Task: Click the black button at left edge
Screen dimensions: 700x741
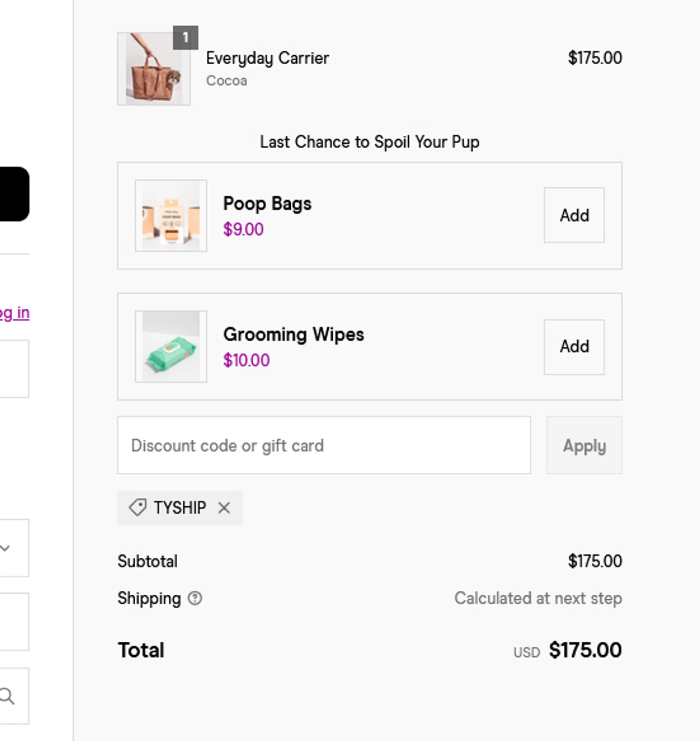Action: [x=14, y=194]
